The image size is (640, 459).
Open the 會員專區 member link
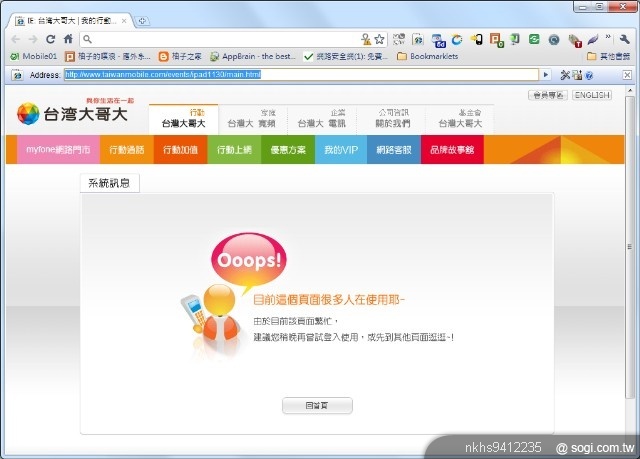pos(548,95)
